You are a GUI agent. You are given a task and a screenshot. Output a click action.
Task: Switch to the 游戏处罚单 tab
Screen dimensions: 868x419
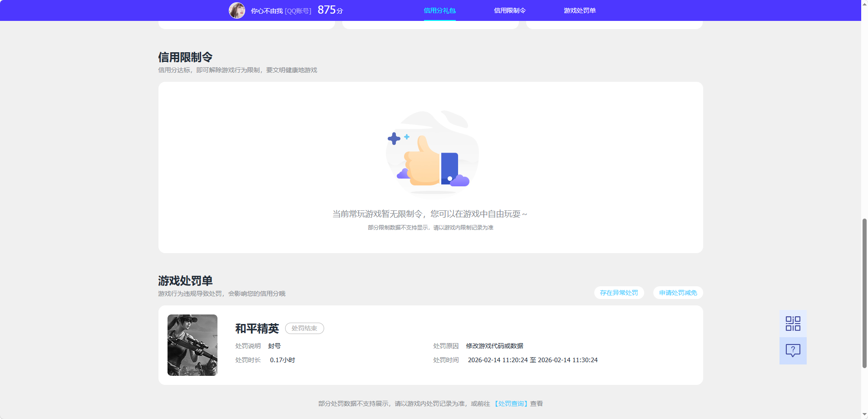[580, 10]
